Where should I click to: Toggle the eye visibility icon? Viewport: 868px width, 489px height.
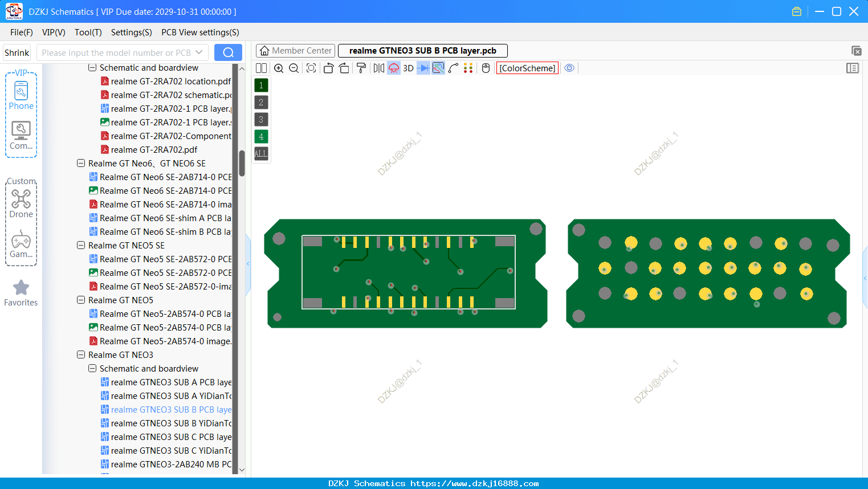click(569, 68)
